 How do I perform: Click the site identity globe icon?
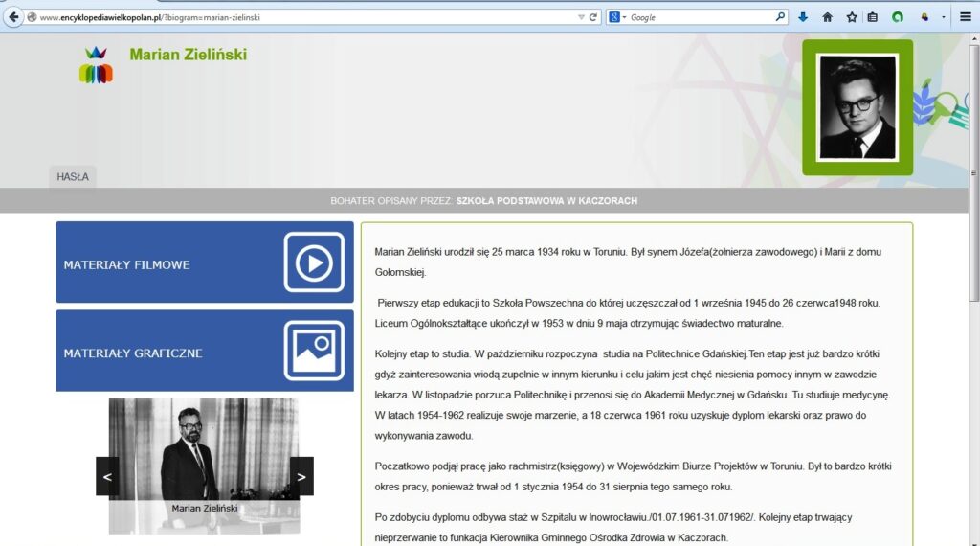pos(32,17)
